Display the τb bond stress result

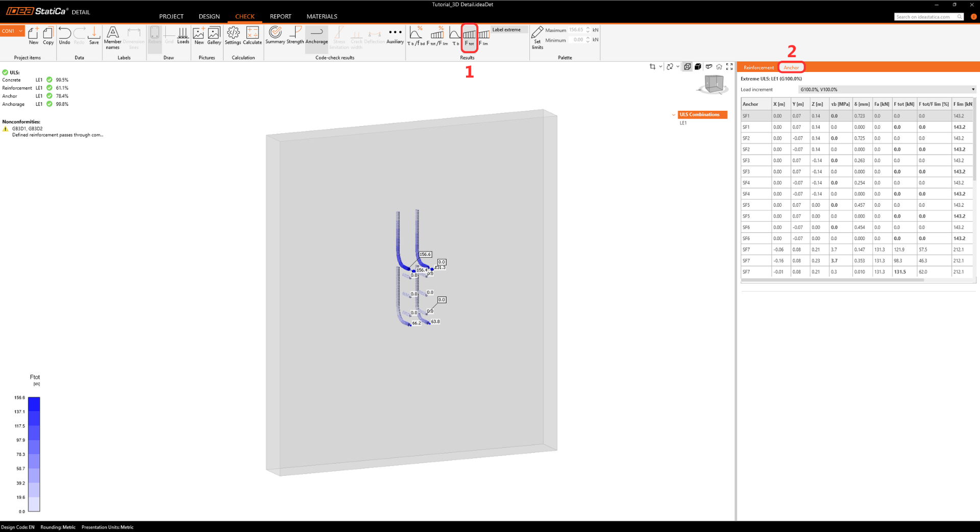(455, 36)
